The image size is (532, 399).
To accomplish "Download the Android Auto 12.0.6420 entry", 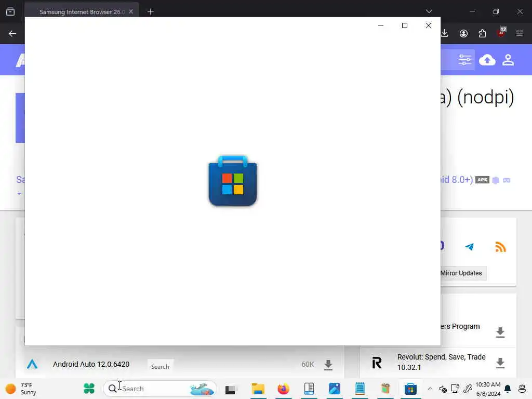I will click(x=328, y=365).
